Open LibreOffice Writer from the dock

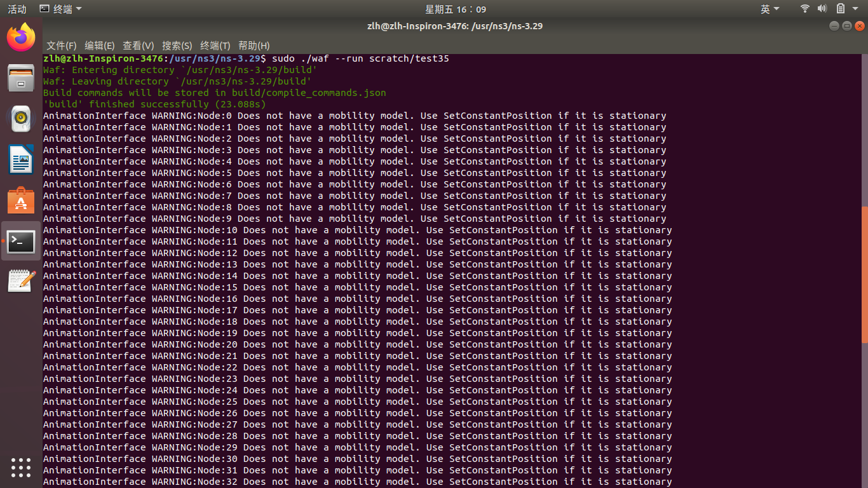click(x=21, y=159)
